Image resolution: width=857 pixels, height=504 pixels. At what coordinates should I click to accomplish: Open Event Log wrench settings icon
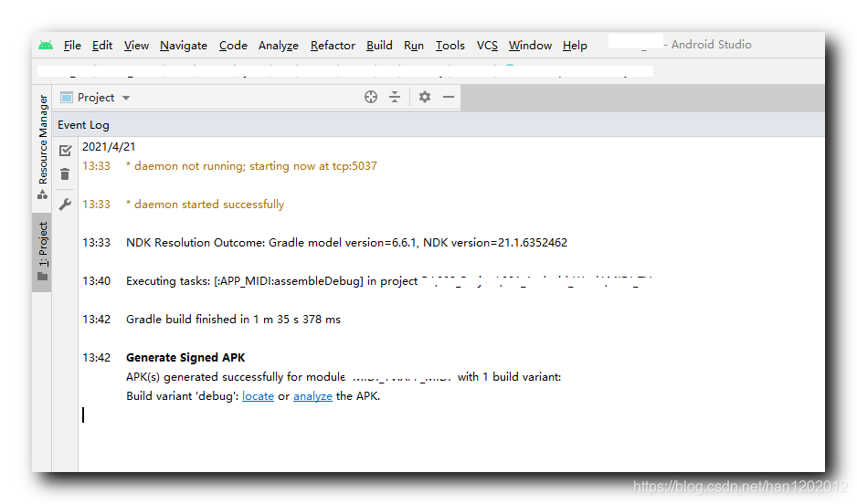tap(65, 205)
